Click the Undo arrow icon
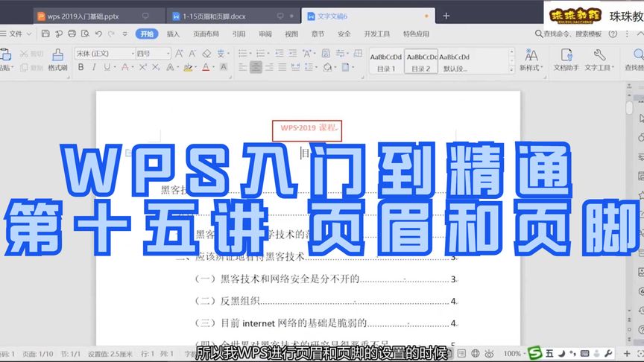The image size is (644, 362). coord(98,34)
